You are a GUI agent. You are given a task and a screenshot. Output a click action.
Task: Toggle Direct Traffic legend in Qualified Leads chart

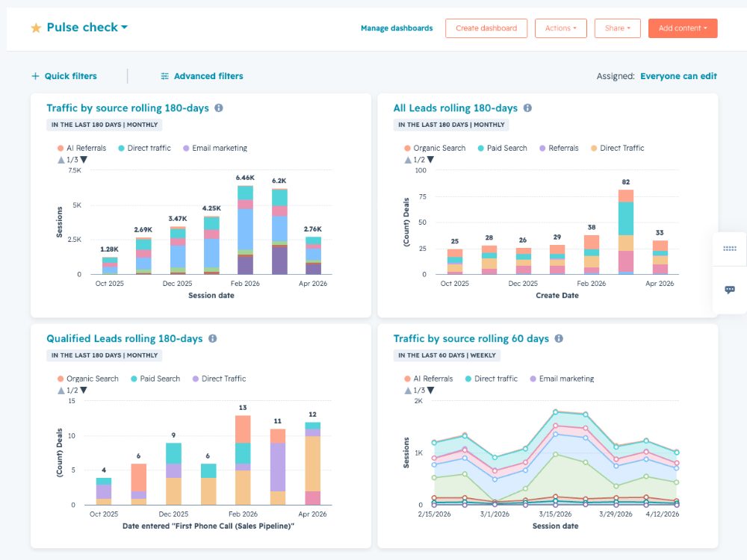coord(219,379)
